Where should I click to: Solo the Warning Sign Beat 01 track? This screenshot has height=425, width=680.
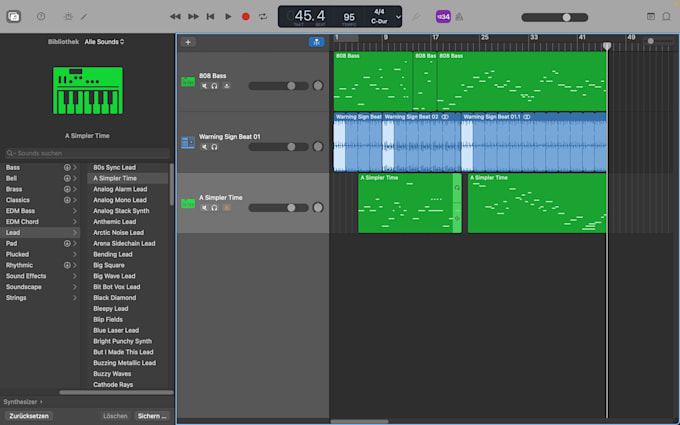coord(214,147)
